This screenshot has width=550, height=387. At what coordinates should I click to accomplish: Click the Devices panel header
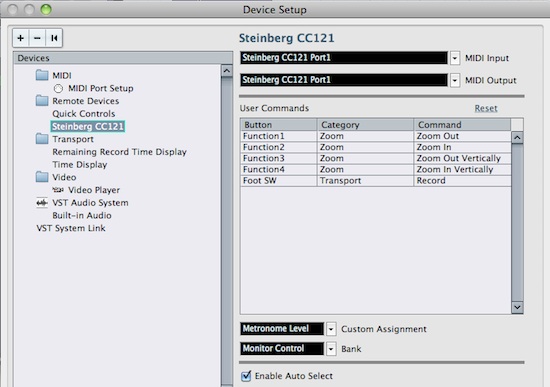tap(123, 58)
